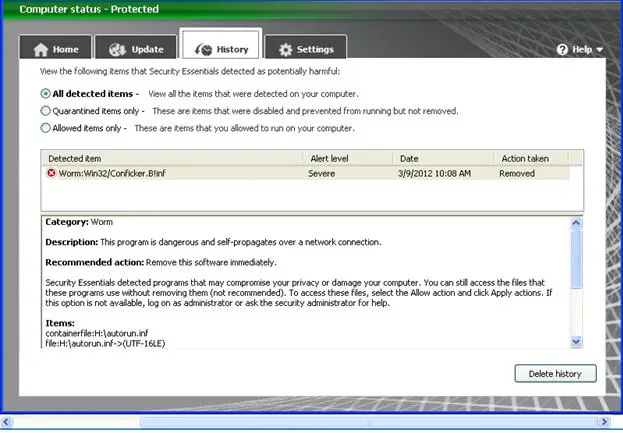The width and height of the screenshot is (623, 433).
Task: Expand the Help dropdown arrow
Action: (600, 50)
